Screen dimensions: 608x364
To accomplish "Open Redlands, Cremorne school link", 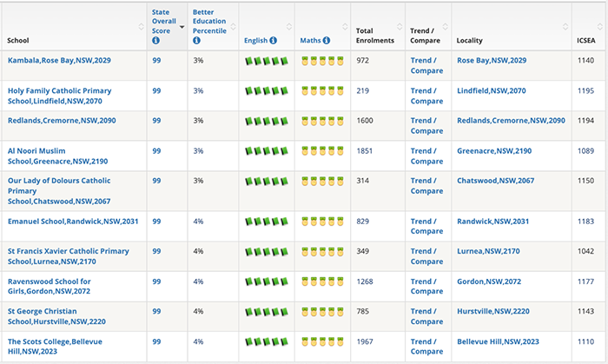I will pyautogui.click(x=62, y=121).
